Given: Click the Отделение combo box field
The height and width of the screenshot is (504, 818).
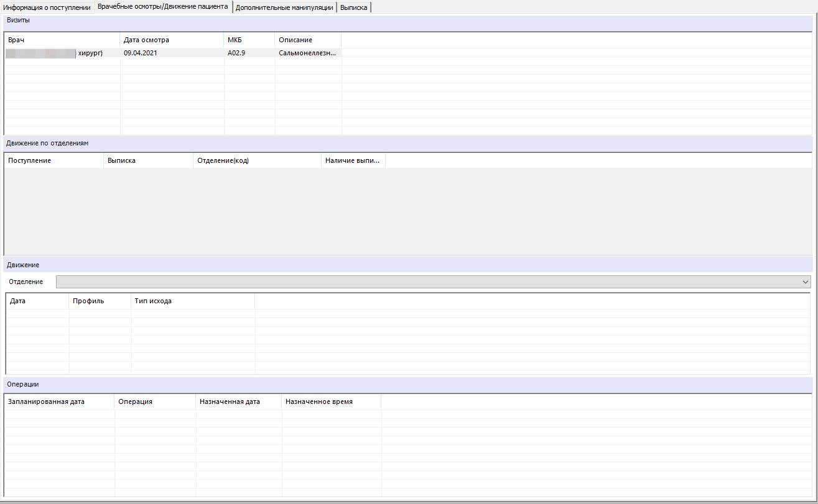Looking at the screenshot, I should click(x=429, y=282).
